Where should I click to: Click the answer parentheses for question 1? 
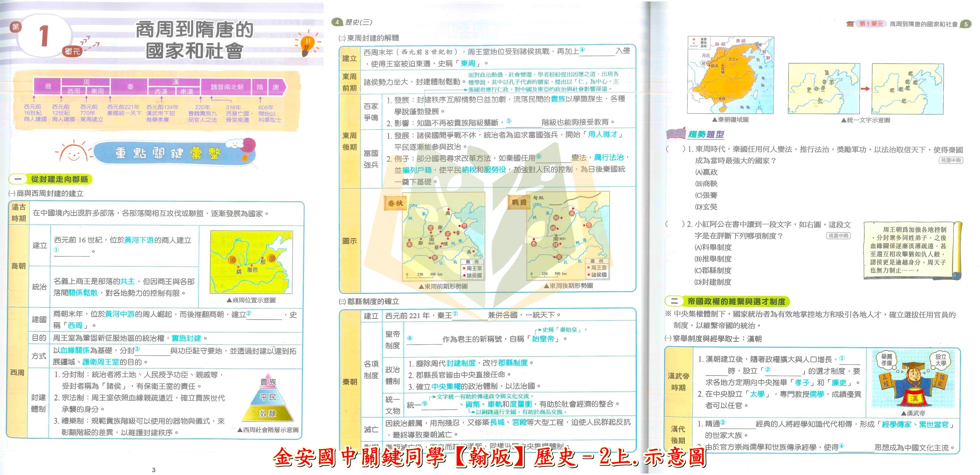click(675, 149)
